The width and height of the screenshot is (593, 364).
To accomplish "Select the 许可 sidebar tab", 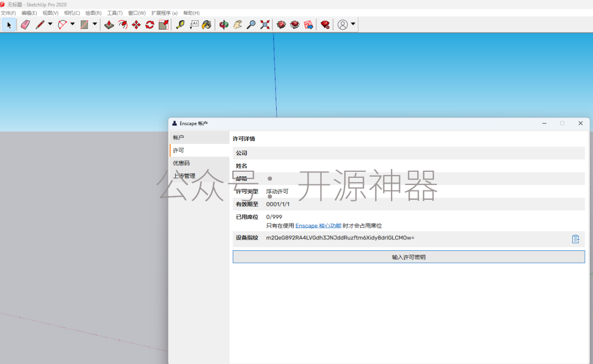I will (x=199, y=150).
